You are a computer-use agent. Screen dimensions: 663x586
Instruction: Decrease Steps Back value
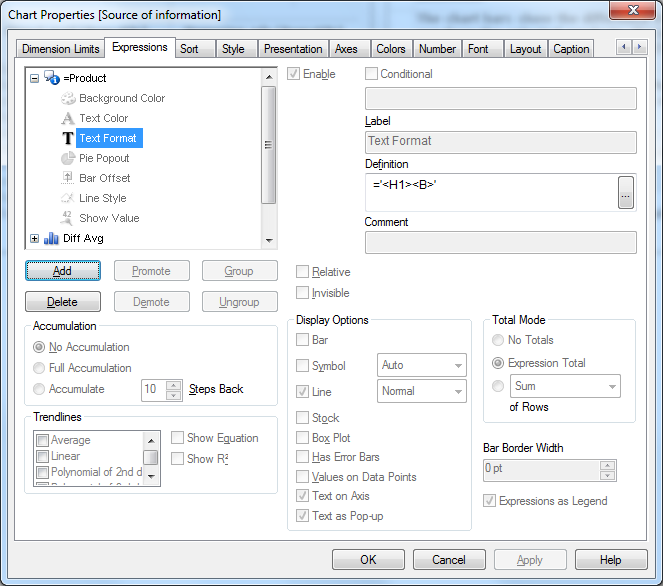pos(173,396)
